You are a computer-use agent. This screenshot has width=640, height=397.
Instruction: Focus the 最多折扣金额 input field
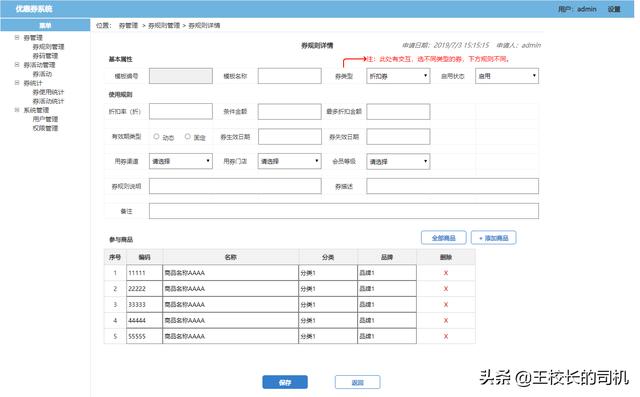coord(398,111)
